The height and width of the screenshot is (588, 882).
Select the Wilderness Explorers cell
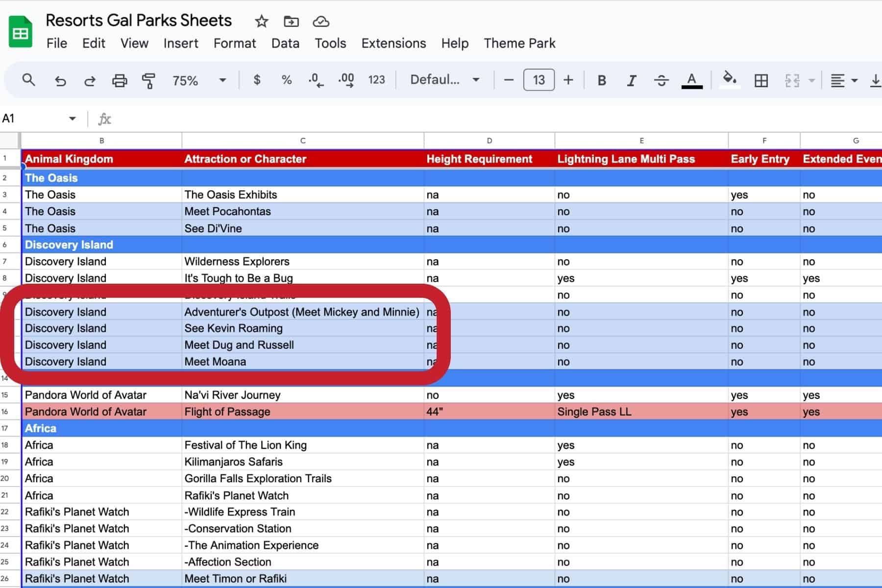point(303,261)
